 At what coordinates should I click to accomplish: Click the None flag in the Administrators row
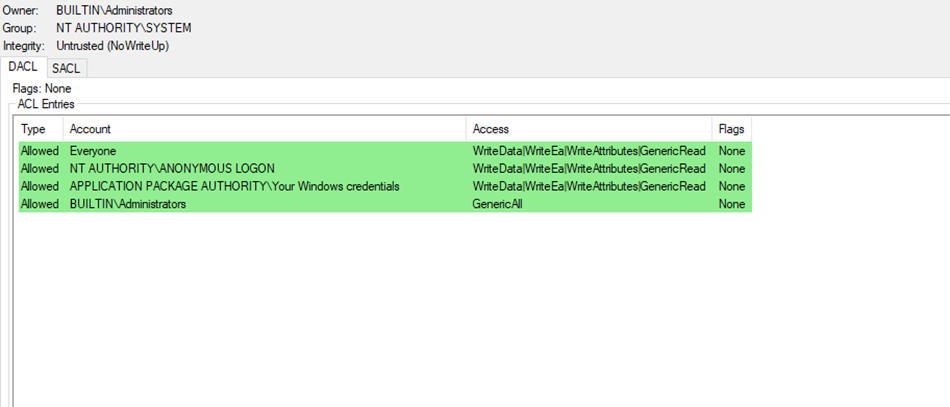[731, 204]
